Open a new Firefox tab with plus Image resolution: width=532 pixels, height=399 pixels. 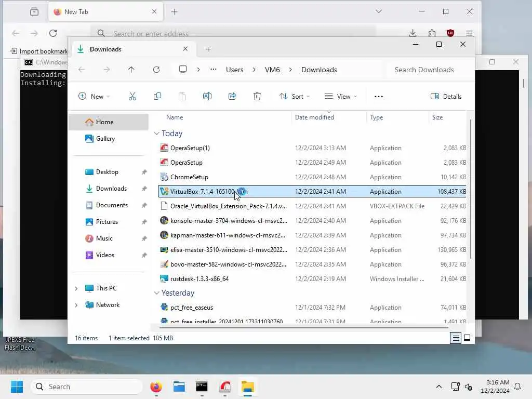(x=175, y=12)
